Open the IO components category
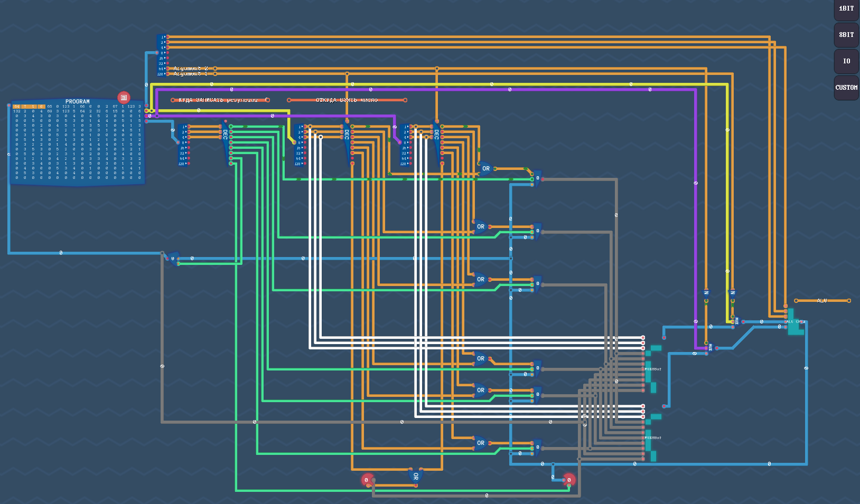 pyautogui.click(x=846, y=61)
